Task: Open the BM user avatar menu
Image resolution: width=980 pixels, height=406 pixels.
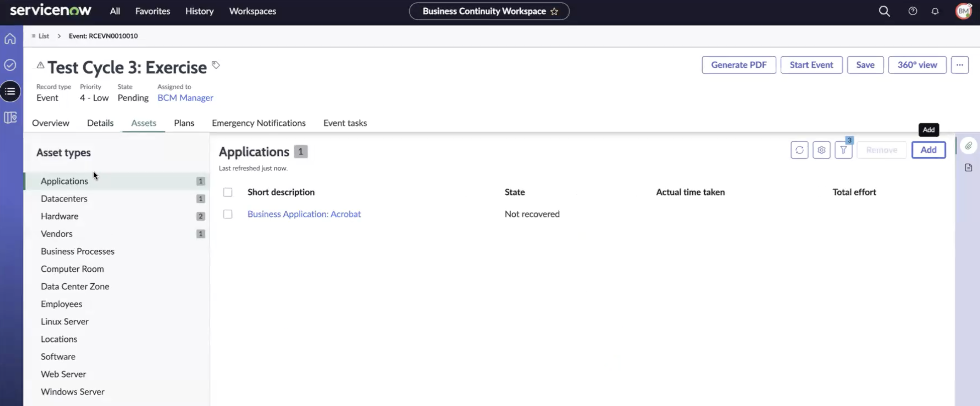Action: [964, 11]
